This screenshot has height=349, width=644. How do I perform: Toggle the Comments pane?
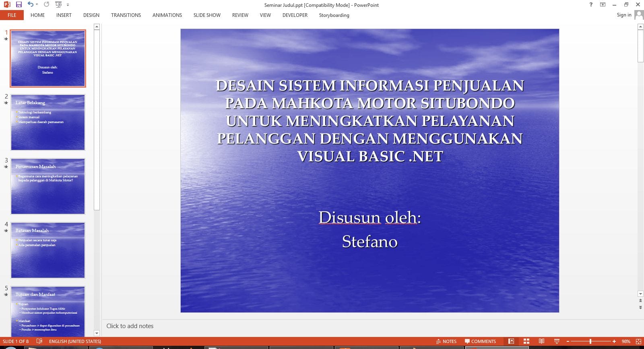[480, 341]
